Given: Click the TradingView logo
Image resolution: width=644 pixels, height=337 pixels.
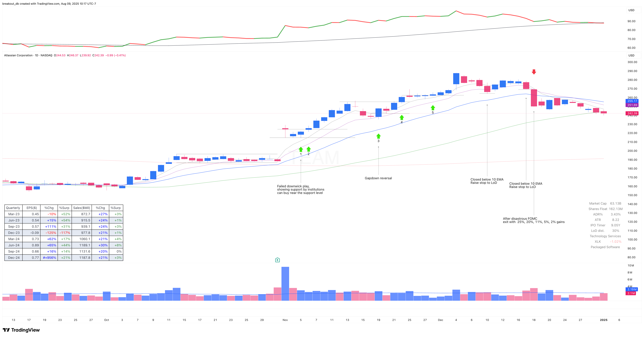Looking at the screenshot, I should 21,330.
